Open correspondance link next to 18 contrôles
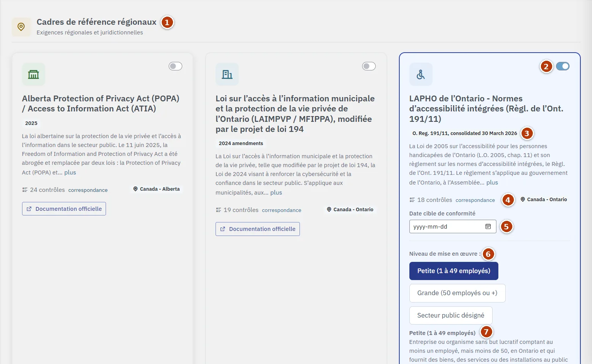This screenshot has width=592, height=364. 475,200
